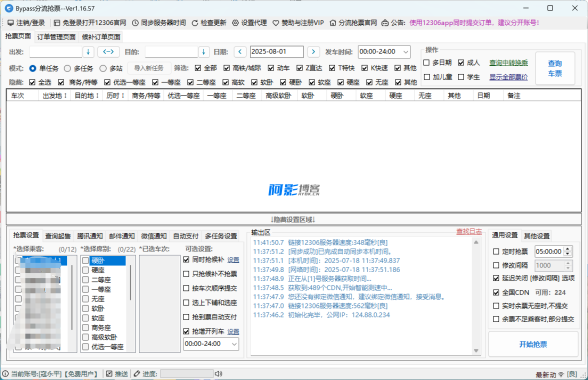Toggle the 高铁/城际 filter checkbox

[226, 68]
